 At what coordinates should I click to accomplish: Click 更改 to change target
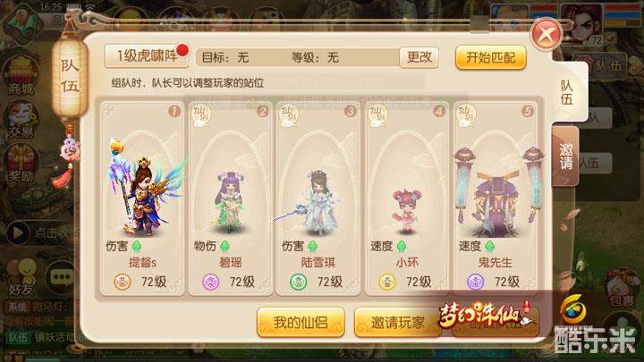pyautogui.click(x=419, y=57)
